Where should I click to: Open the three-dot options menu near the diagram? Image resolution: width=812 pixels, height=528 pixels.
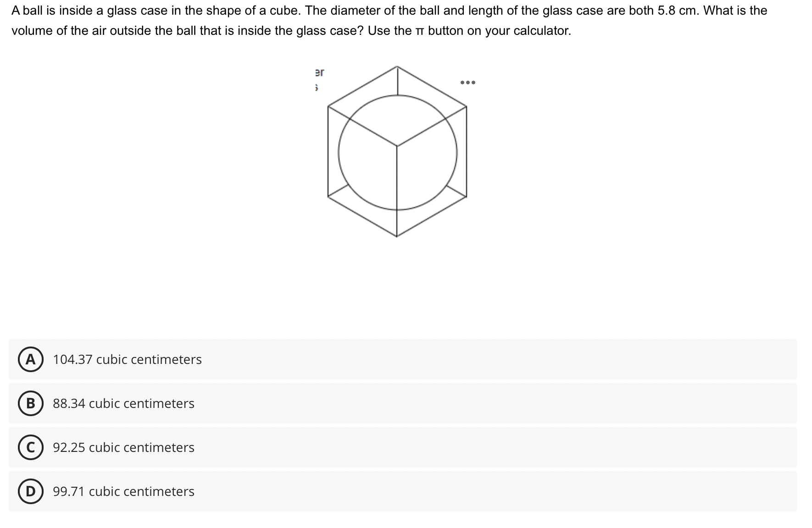click(467, 83)
